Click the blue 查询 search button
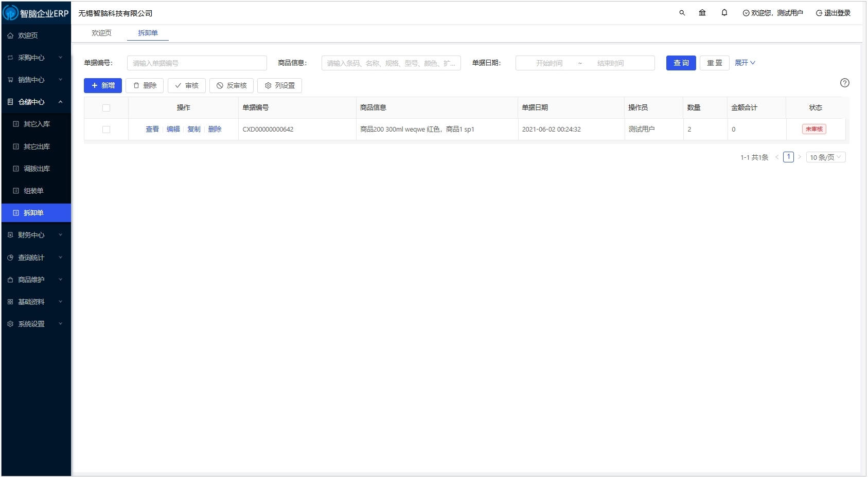This screenshot has width=868, height=477. [681, 63]
